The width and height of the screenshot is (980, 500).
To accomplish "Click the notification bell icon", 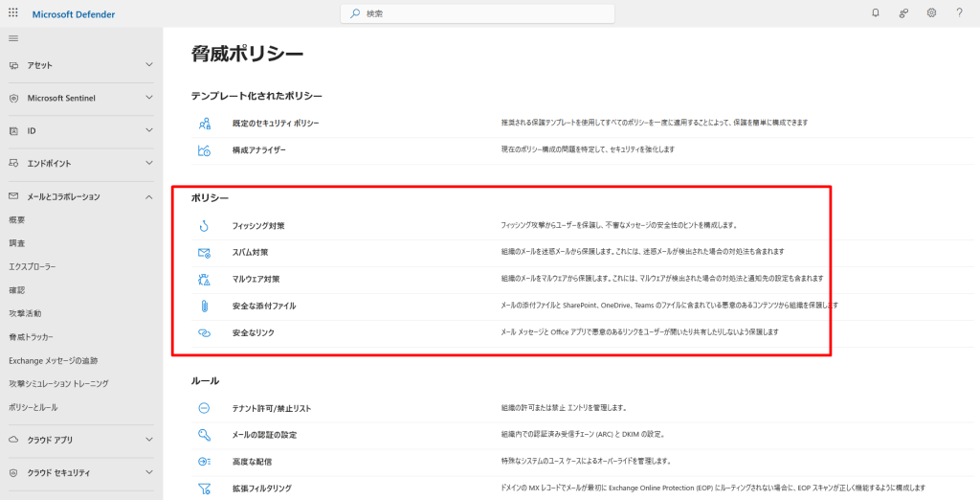I will pos(875,13).
